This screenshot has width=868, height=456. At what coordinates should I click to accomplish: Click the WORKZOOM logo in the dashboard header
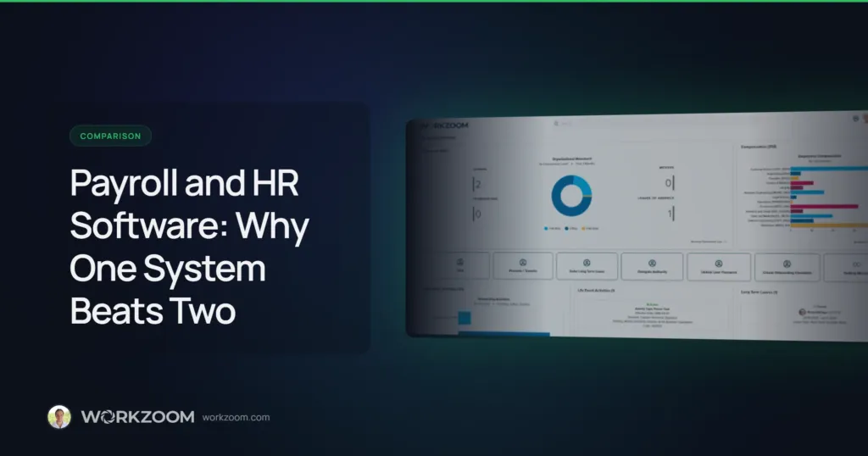(x=445, y=125)
